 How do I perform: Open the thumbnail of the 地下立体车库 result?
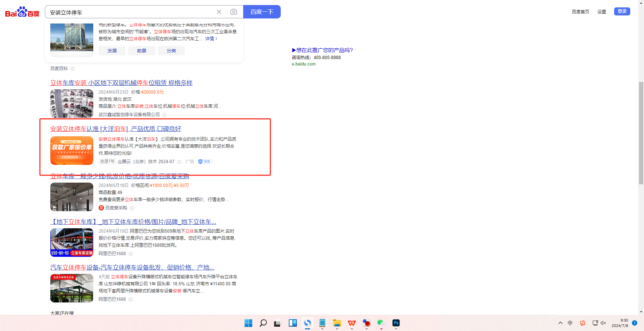click(72, 242)
